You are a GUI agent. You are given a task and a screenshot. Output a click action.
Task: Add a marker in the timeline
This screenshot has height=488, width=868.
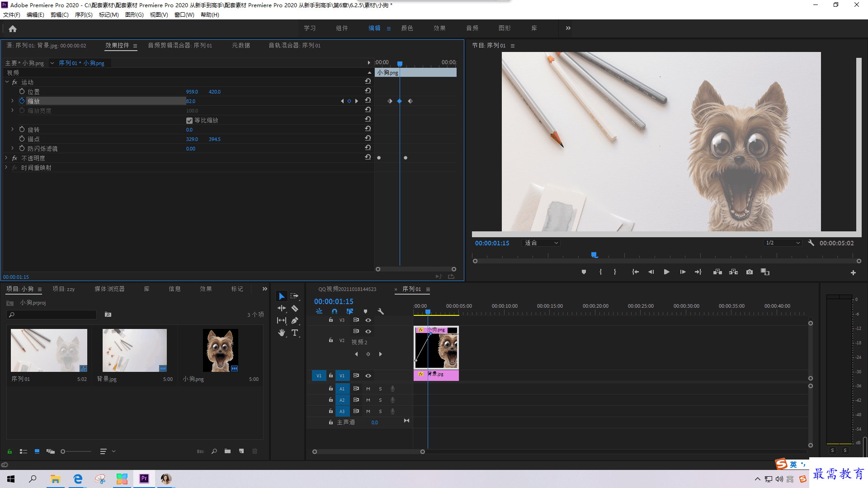point(365,311)
